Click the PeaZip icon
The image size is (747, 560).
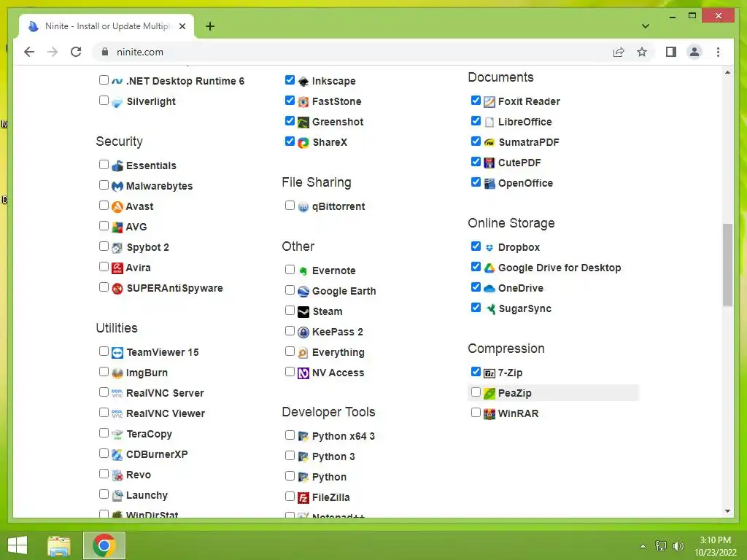pyautogui.click(x=489, y=393)
